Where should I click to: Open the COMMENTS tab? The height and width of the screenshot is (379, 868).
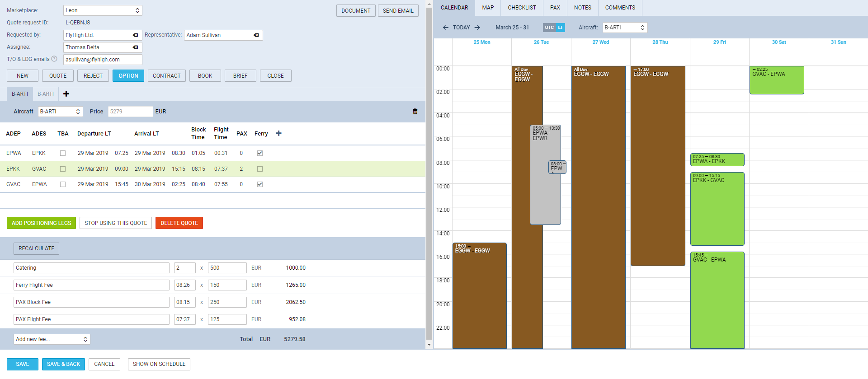[620, 8]
